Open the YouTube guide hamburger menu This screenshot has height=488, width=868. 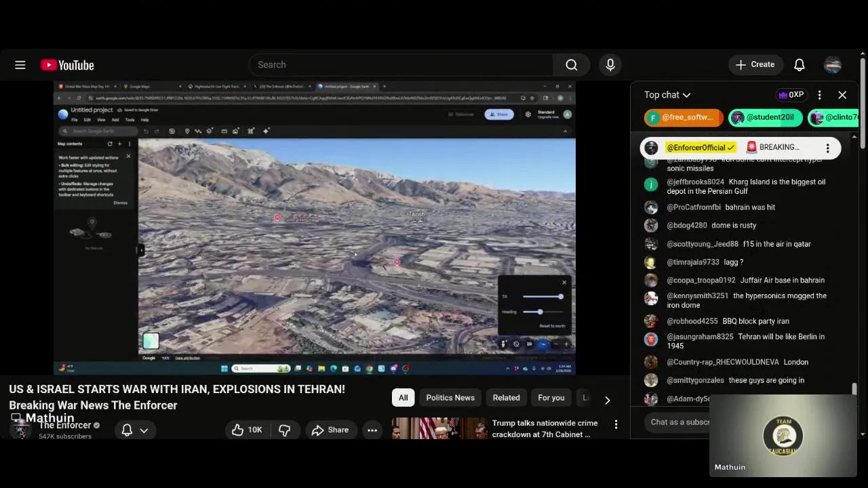pyautogui.click(x=20, y=65)
